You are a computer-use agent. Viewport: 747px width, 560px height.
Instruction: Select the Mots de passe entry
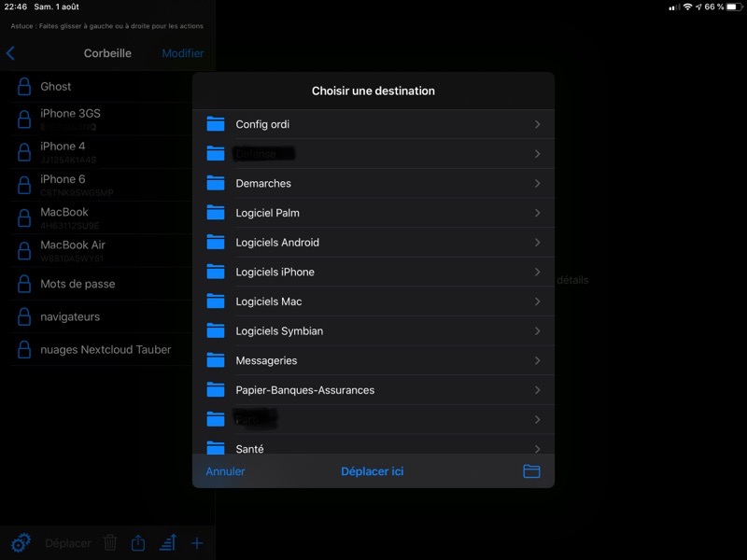click(x=78, y=284)
